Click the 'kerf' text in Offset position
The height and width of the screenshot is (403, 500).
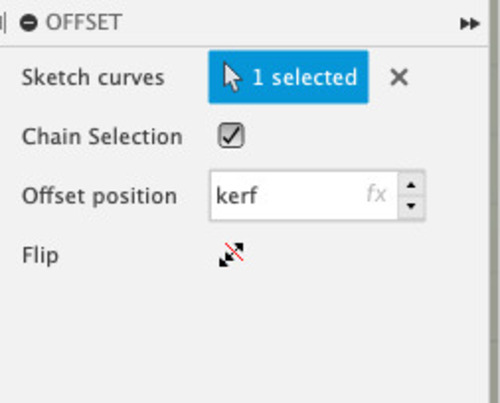pos(237,195)
